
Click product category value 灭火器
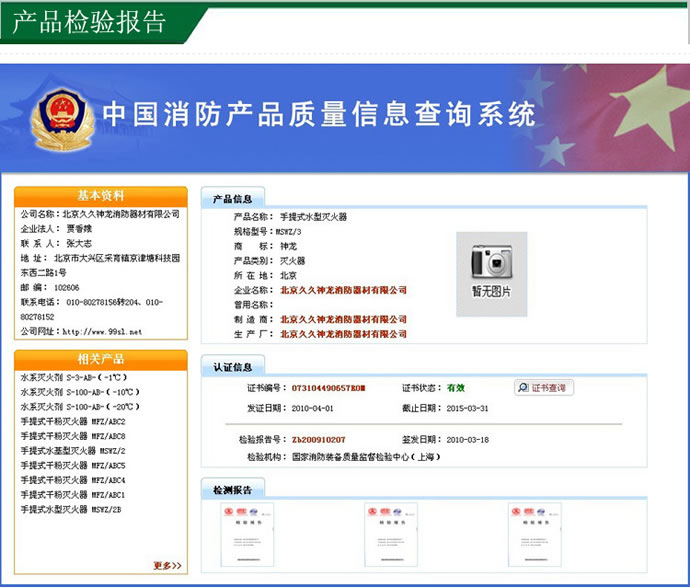tap(293, 261)
